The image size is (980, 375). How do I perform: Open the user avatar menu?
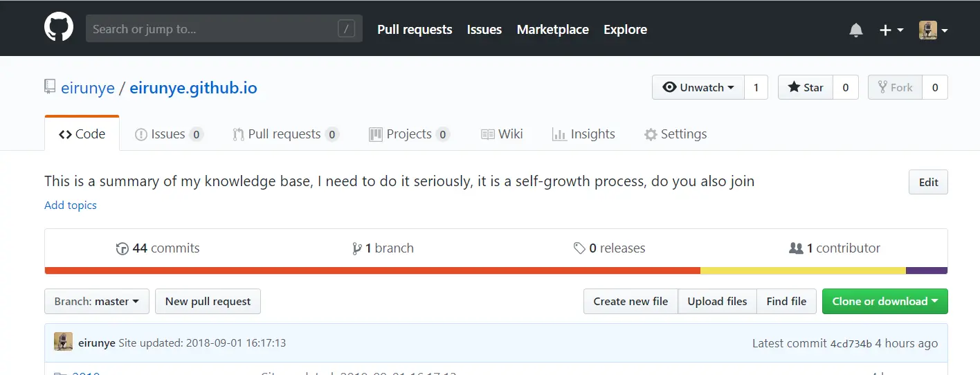[x=933, y=30]
